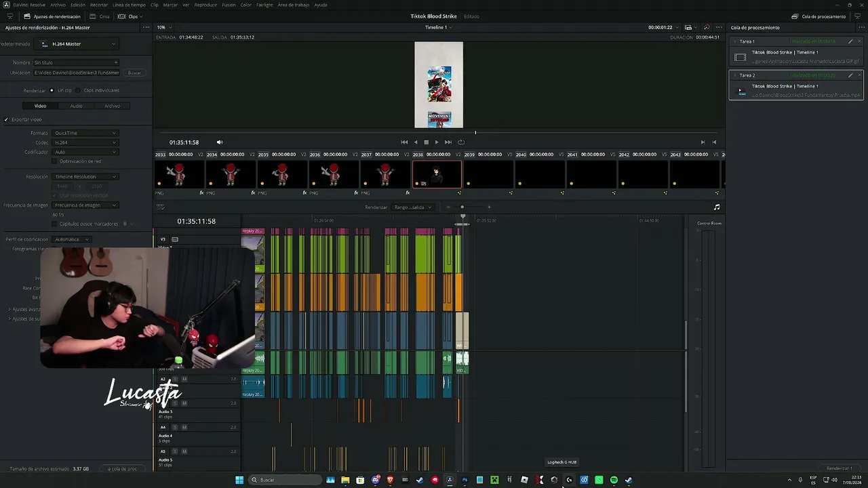The image size is (868, 488).
Task: Jump to first frame in viewer transport
Action: point(404,142)
